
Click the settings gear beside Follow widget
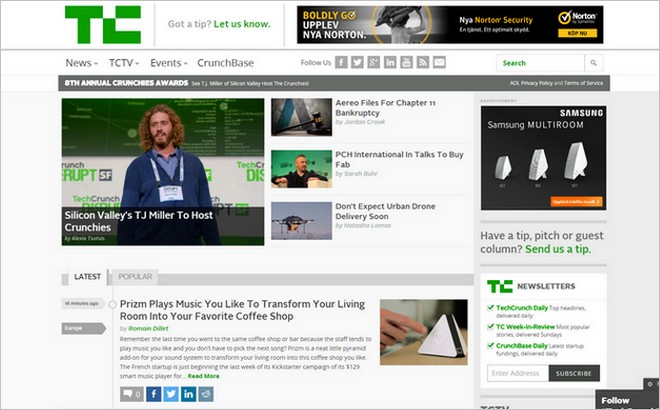651,383
